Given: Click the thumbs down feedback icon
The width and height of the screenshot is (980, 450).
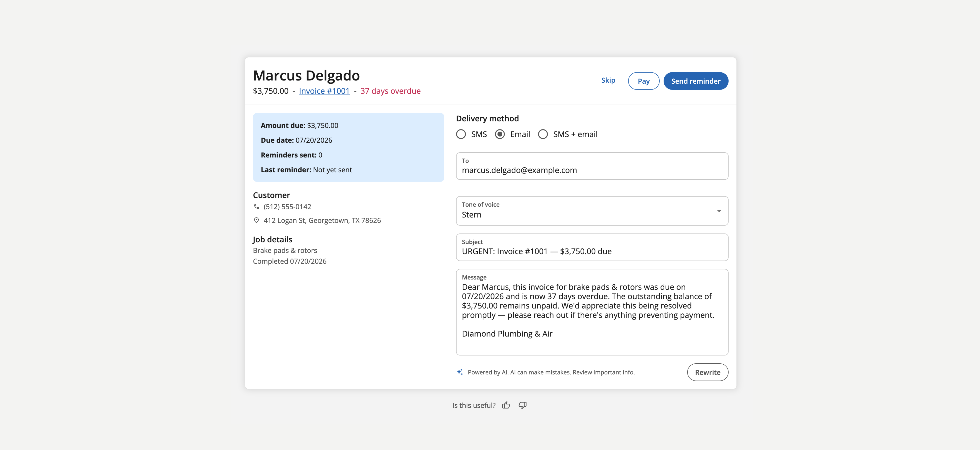Looking at the screenshot, I should pos(523,405).
